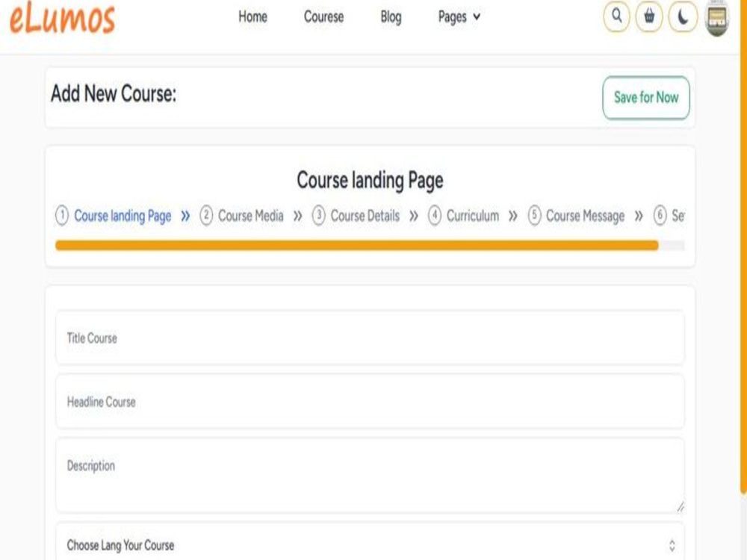This screenshot has height=560, width=747.
Task: Click the Description textarea resize handle
Action: 681,507
